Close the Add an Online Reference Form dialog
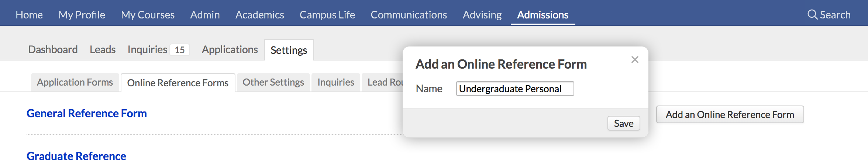Viewport: 868px width, 166px height. 635,60
